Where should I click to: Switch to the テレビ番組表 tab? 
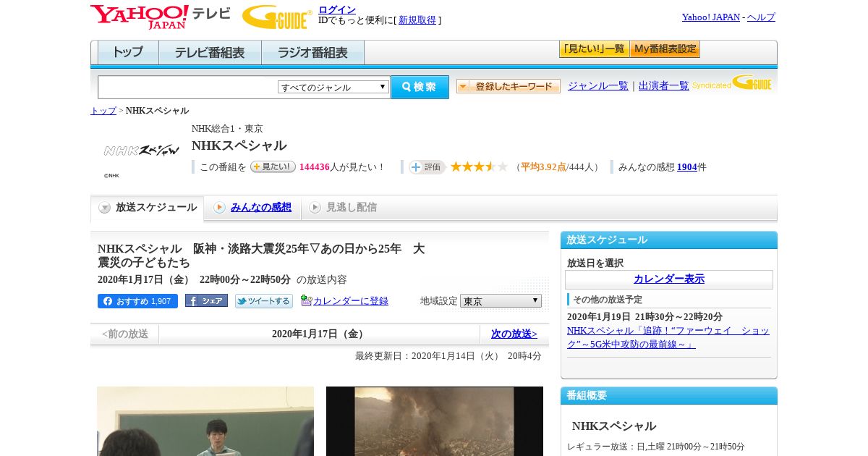pos(210,53)
